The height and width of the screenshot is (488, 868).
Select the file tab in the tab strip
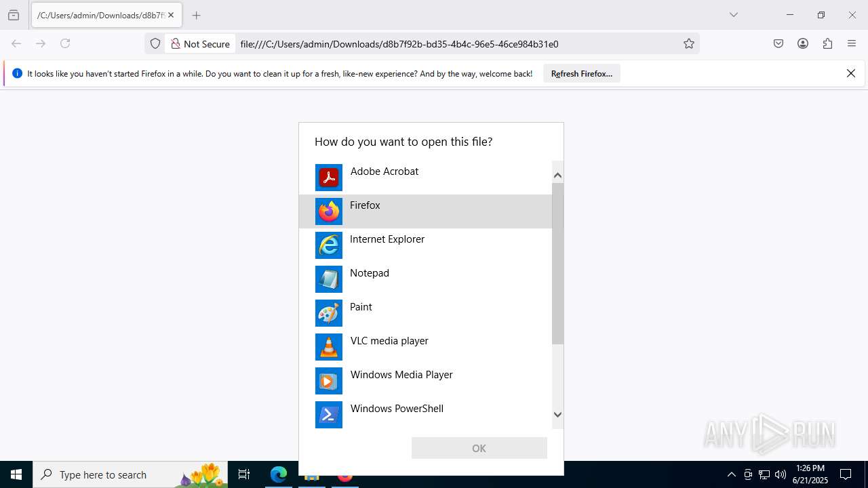coord(106,15)
